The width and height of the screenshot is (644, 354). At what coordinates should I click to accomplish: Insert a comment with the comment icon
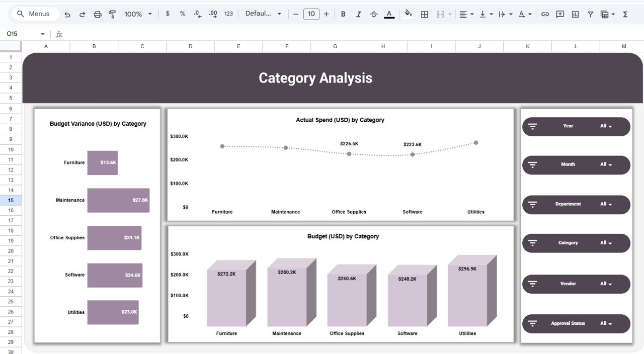click(x=560, y=14)
